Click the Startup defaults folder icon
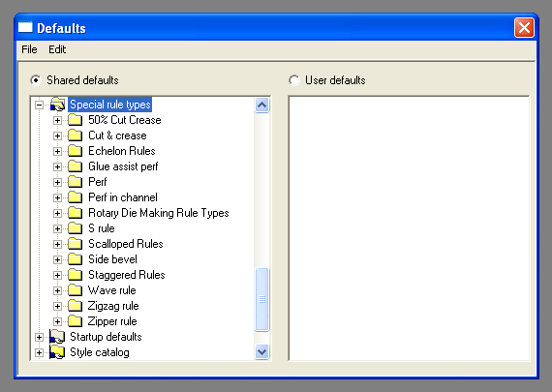This screenshot has width=552, height=392. pos(57,337)
